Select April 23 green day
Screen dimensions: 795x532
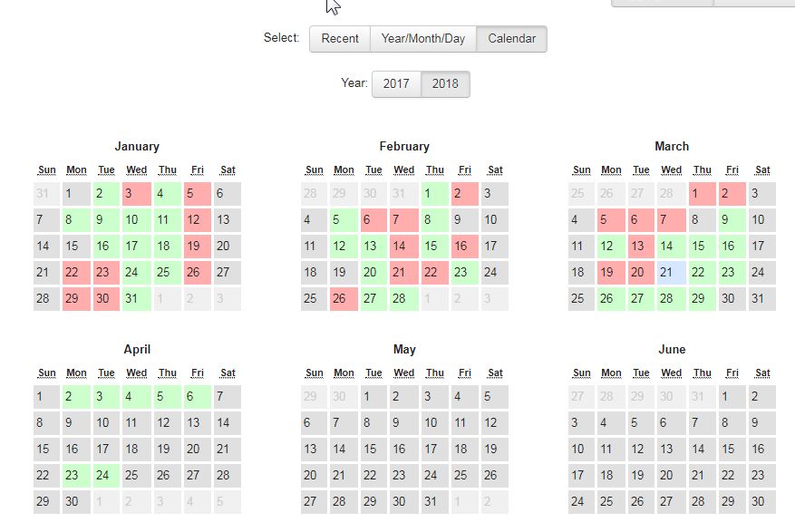coord(76,475)
